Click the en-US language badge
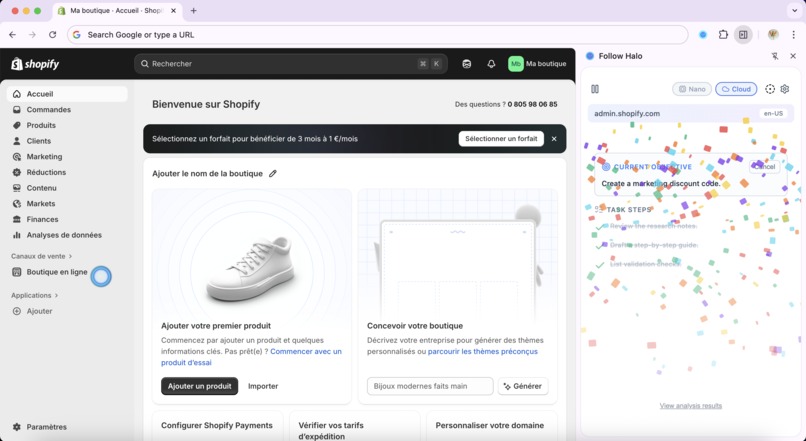 773,114
